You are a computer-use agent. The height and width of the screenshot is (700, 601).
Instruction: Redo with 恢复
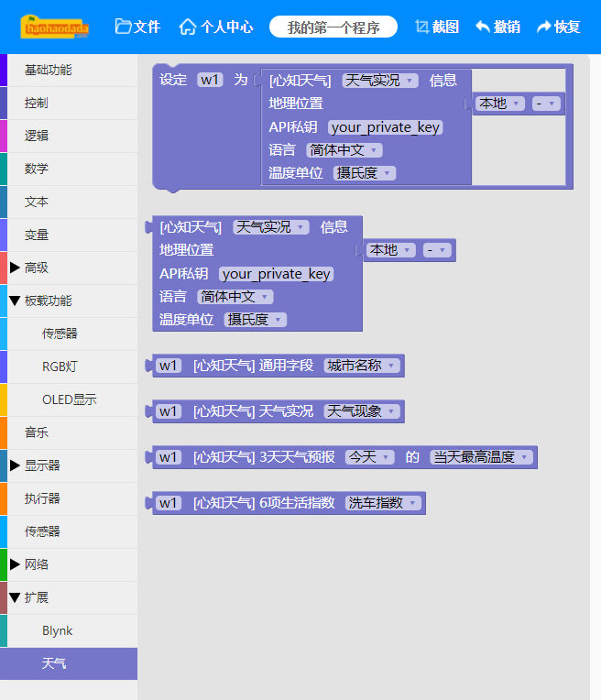tap(559, 27)
